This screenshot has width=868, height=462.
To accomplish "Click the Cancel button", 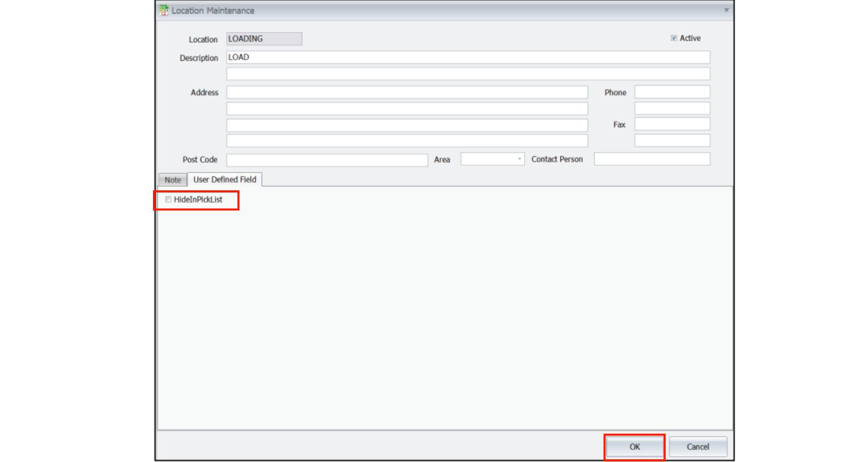I will click(697, 447).
